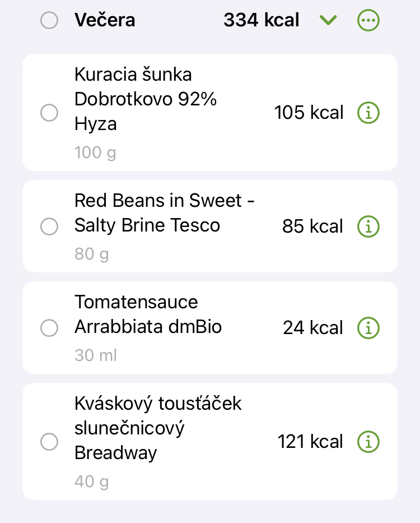
Task: Click the Večera meal header title
Action: pos(105,21)
